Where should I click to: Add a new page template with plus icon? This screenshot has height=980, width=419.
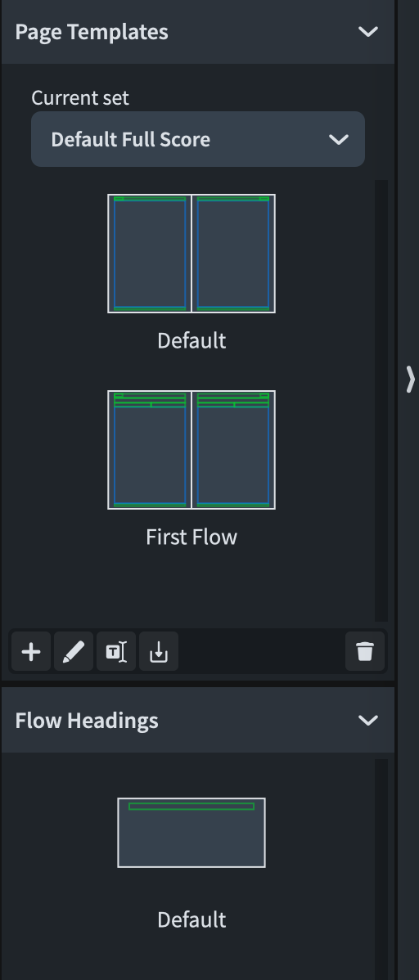point(31,651)
